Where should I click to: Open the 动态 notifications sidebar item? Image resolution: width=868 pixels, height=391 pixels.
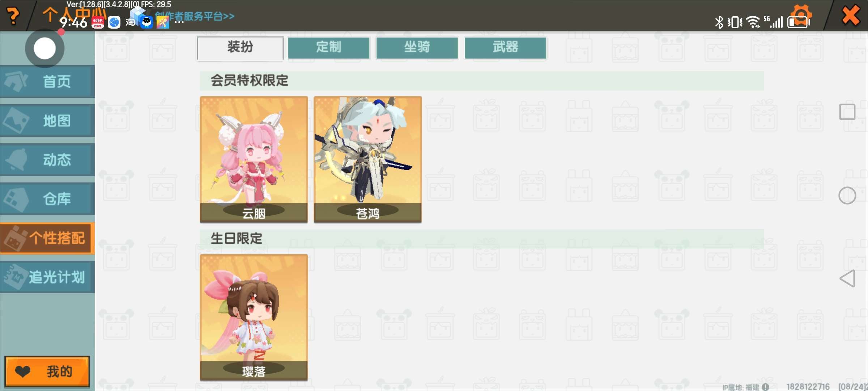click(x=47, y=160)
